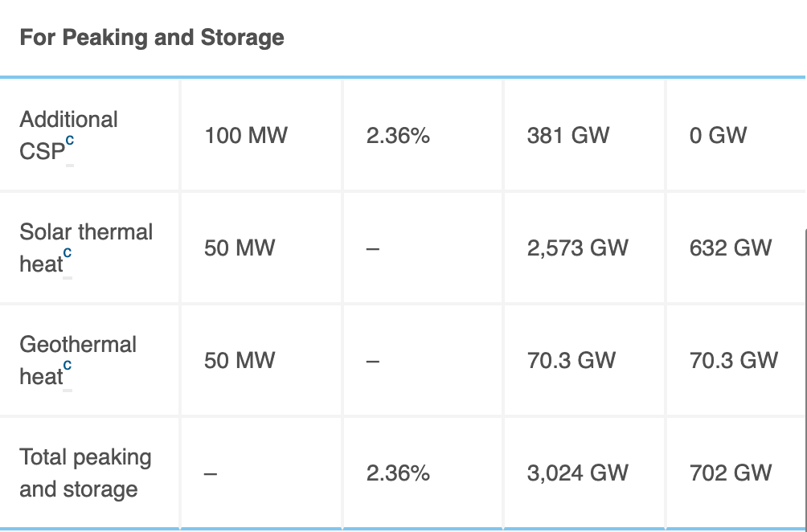Image resolution: width=807 pixels, height=532 pixels.
Task: Click the 632 GW cell
Action: (731, 248)
